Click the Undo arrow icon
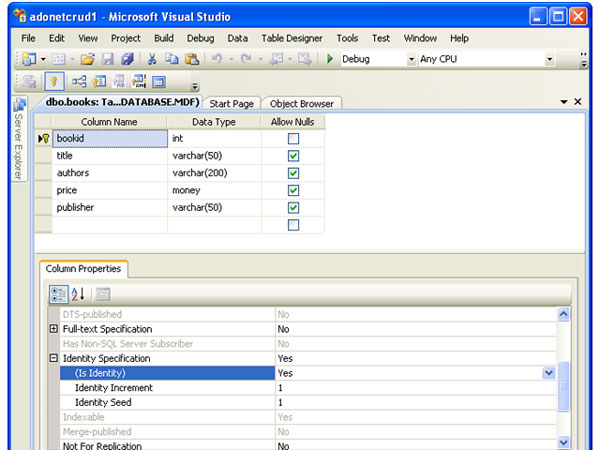 pyautogui.click(x=217, y=59)
